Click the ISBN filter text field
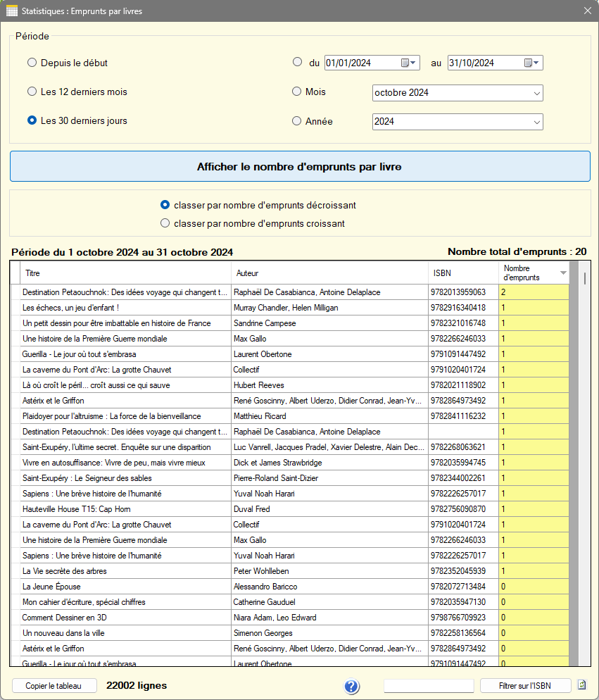 point(429,686)
